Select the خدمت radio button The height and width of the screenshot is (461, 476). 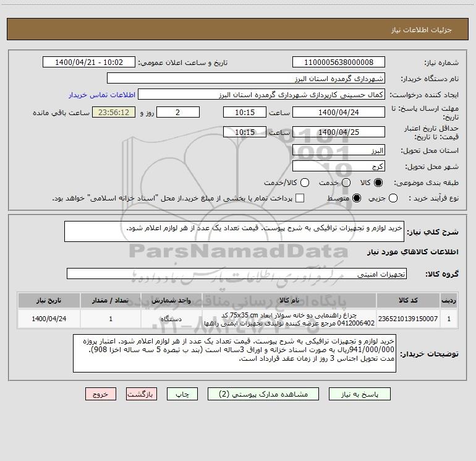click(x=346, y=183)
